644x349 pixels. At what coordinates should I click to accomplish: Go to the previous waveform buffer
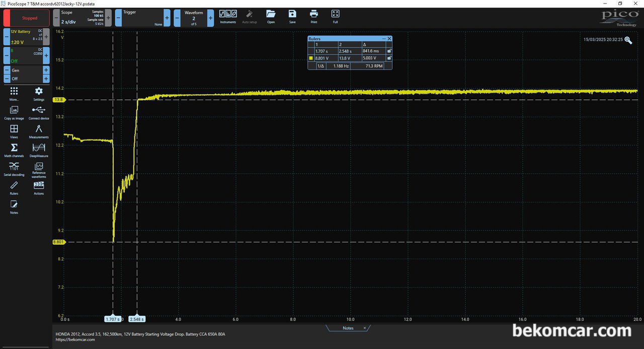[x=177, y=18]
